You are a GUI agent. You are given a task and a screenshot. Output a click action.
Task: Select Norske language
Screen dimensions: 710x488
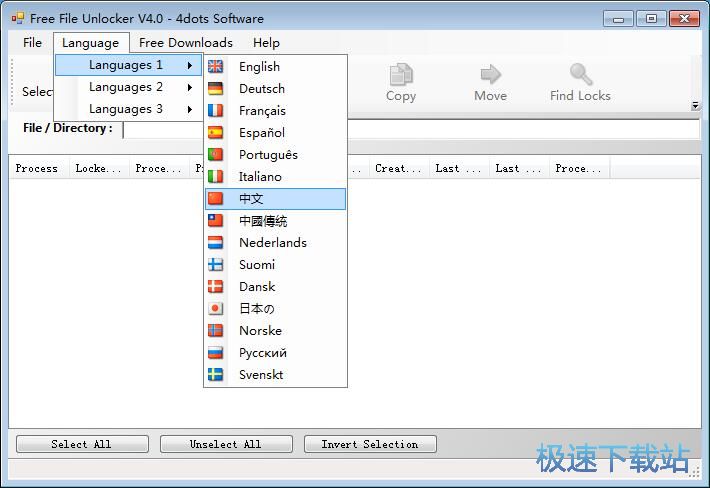click(x=275, y=330)
